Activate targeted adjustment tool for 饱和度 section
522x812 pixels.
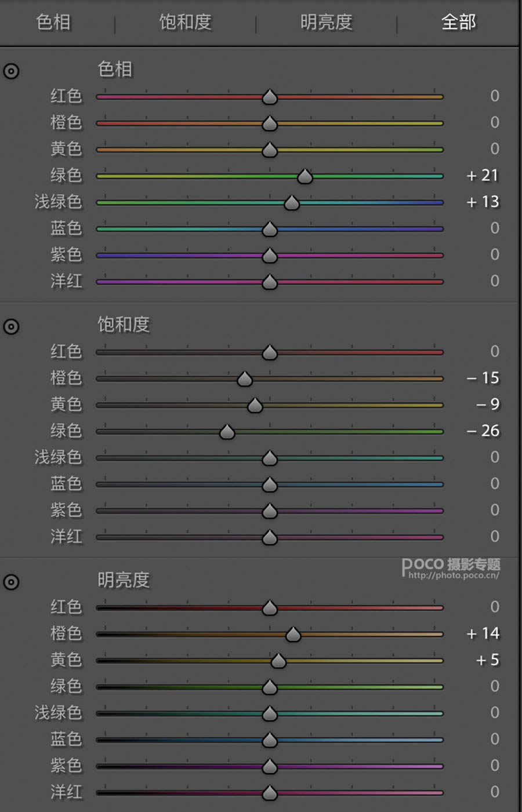coord(11,327)
